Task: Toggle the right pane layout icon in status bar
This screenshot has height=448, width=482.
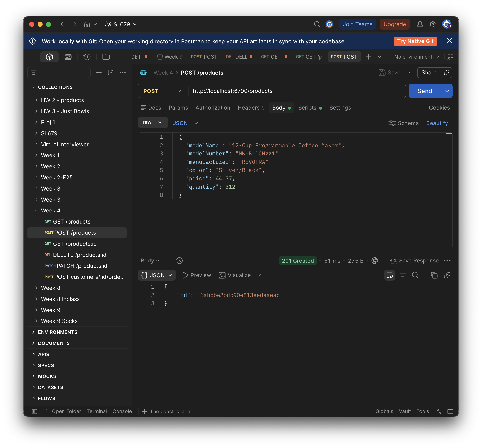Action: (450, 411)
